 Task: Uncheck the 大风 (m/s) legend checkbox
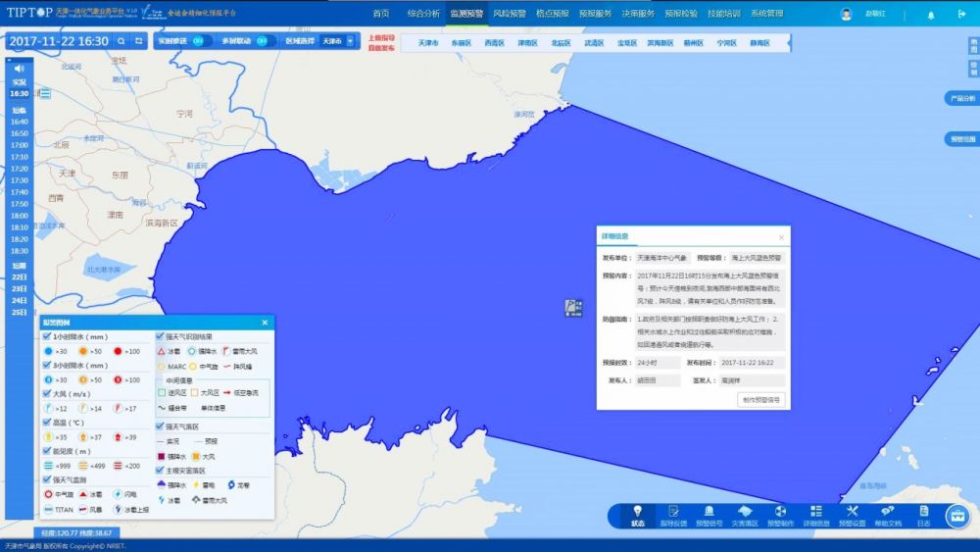(x=47, y=394)
